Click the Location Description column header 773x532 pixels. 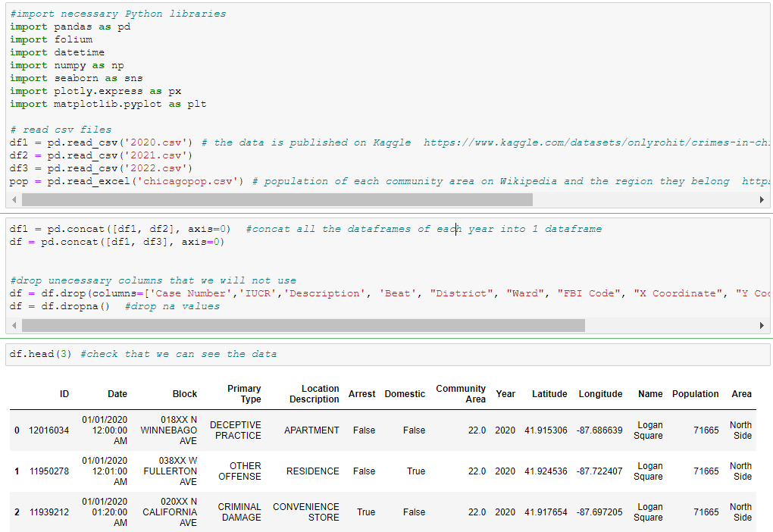(314, 394)
